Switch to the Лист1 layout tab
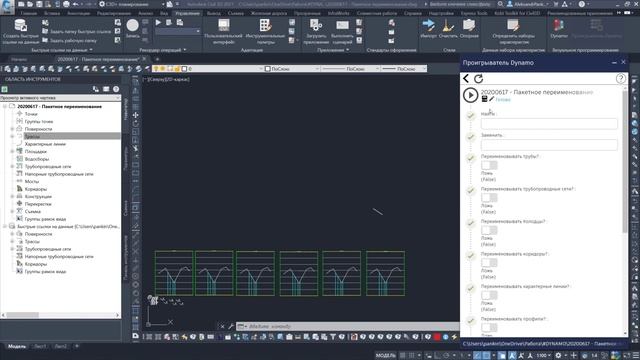This screenshot has height=360, width=640. pos(40,346)
